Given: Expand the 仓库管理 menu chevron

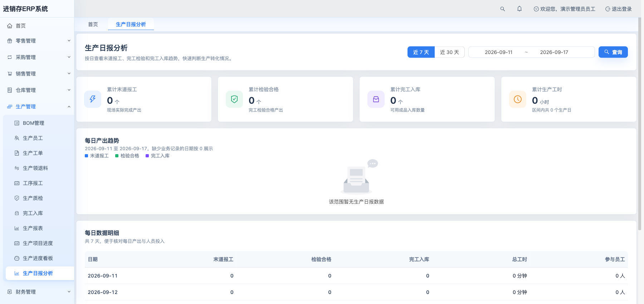Looking at the screenshot, I should [x=69, y=90].
